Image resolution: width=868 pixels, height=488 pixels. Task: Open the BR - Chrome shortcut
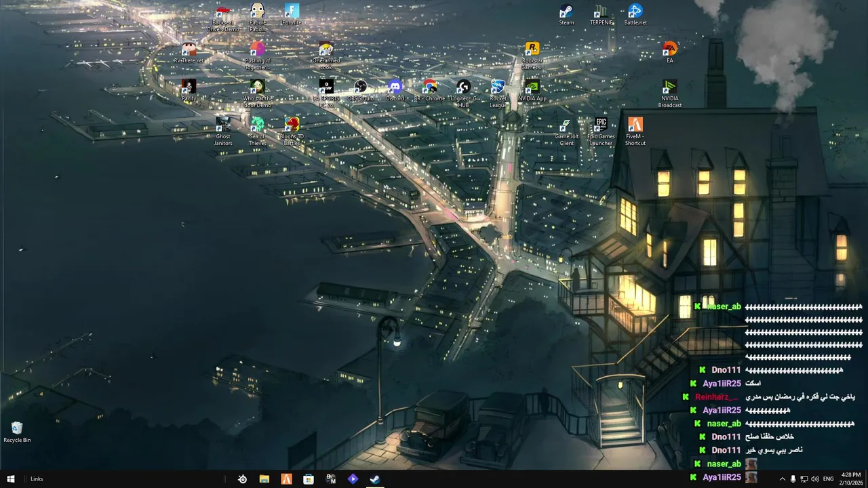pos(429,91)
